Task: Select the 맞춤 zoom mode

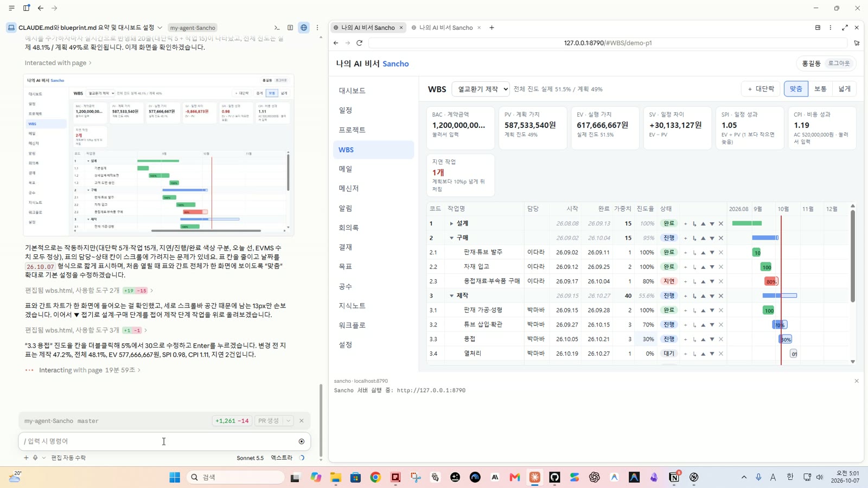Action: pos(796,89)
